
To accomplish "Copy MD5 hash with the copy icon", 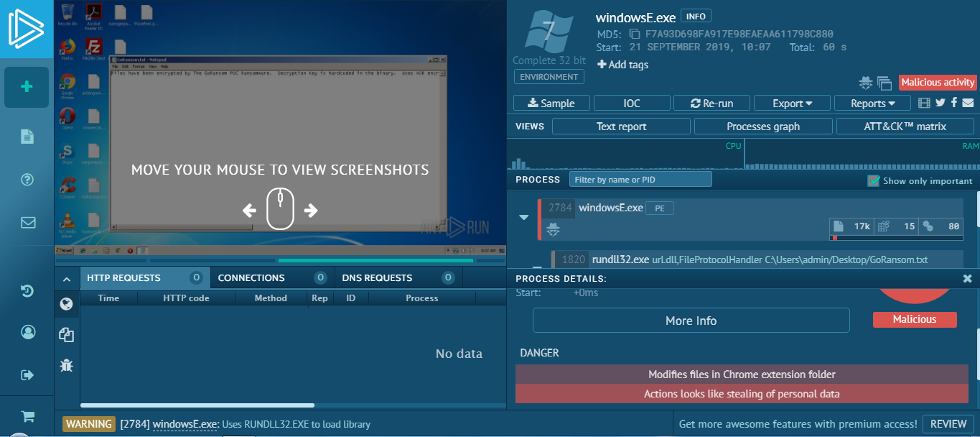I will coord(635,34).
